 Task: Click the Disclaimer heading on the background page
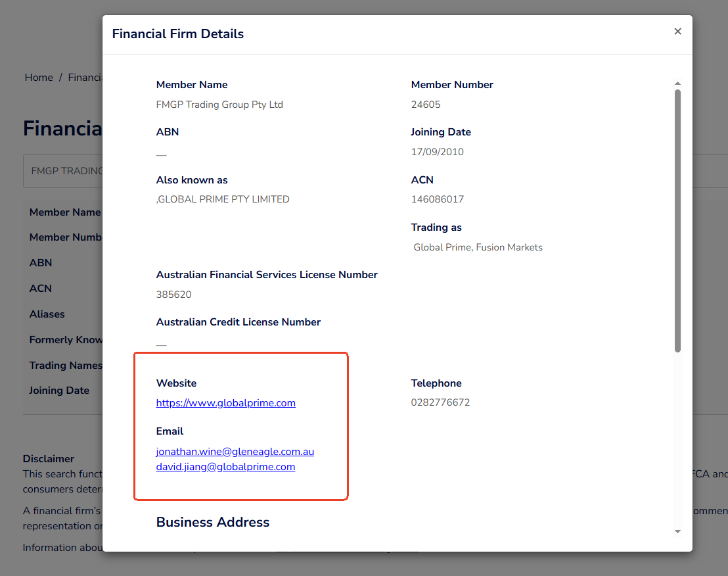48,458
